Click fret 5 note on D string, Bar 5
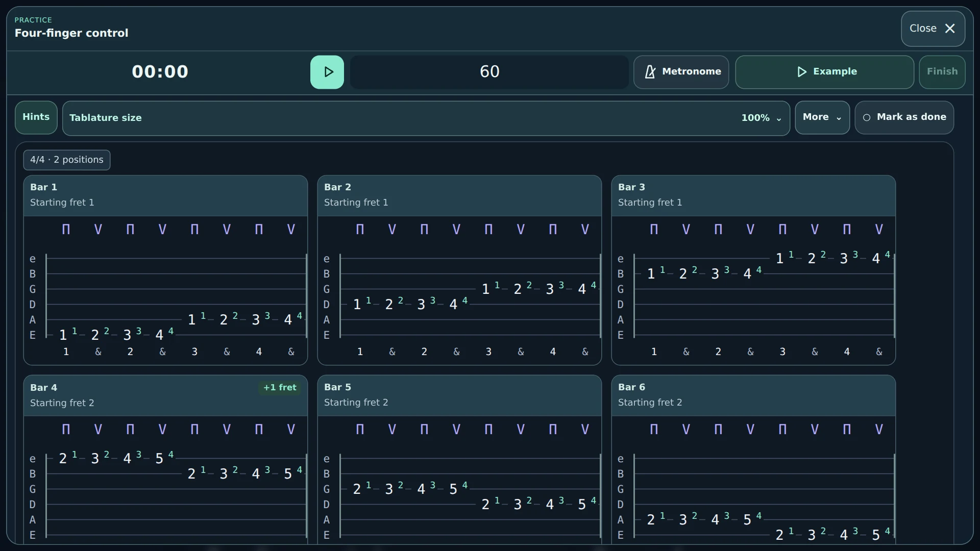The image size is (980, 551). click(x=582, y=505)
